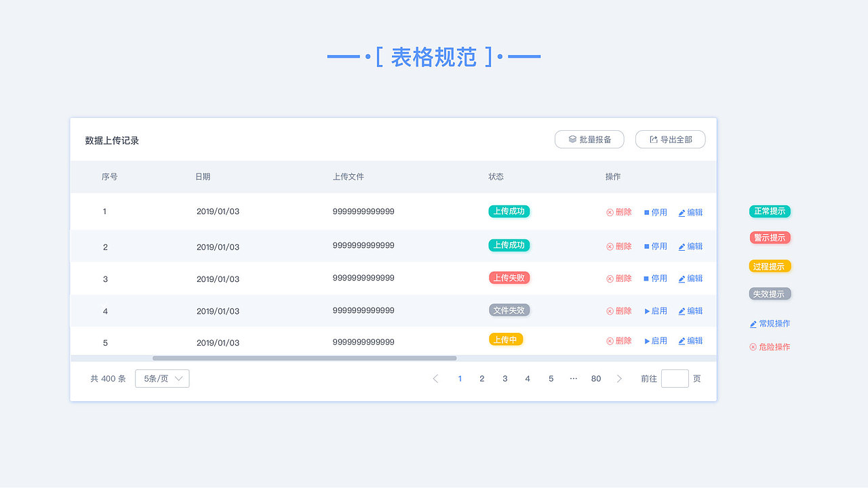Click the previous page chevron
The width and height of the screenshot is (868, 488).
coord(435,378)
